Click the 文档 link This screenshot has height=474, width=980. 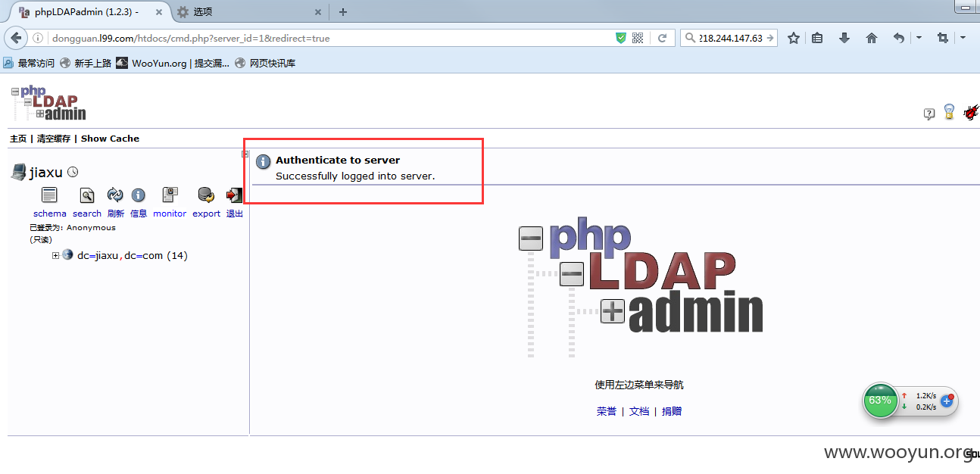pos(639,411)
